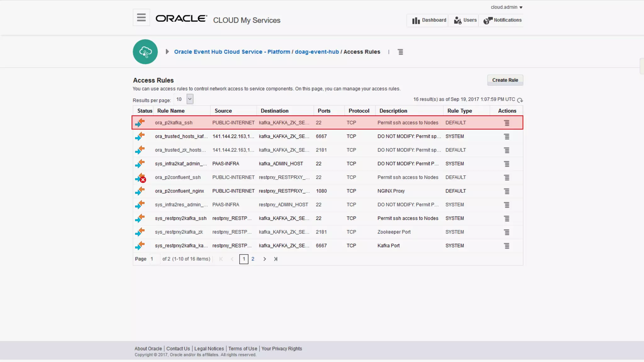Viewport: 644px width, 362px height.
Task: Sort by Protocol column header
Action: tap(359, 111)
